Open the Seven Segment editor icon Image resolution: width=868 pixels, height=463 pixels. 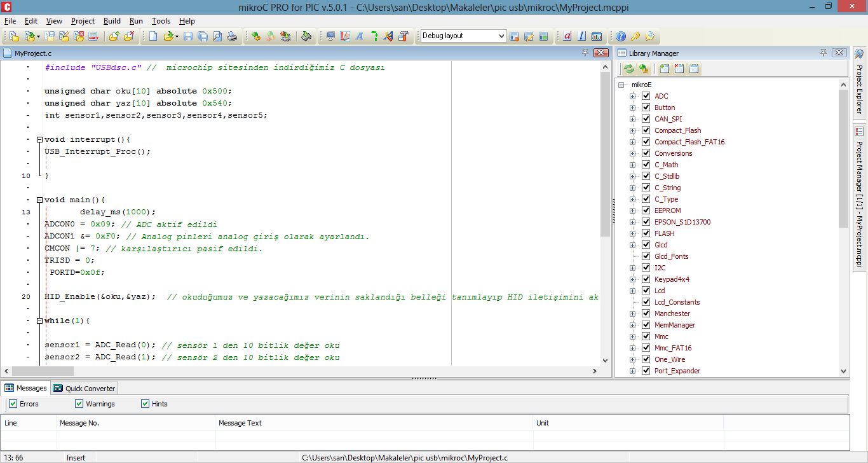tap(374, 36)
